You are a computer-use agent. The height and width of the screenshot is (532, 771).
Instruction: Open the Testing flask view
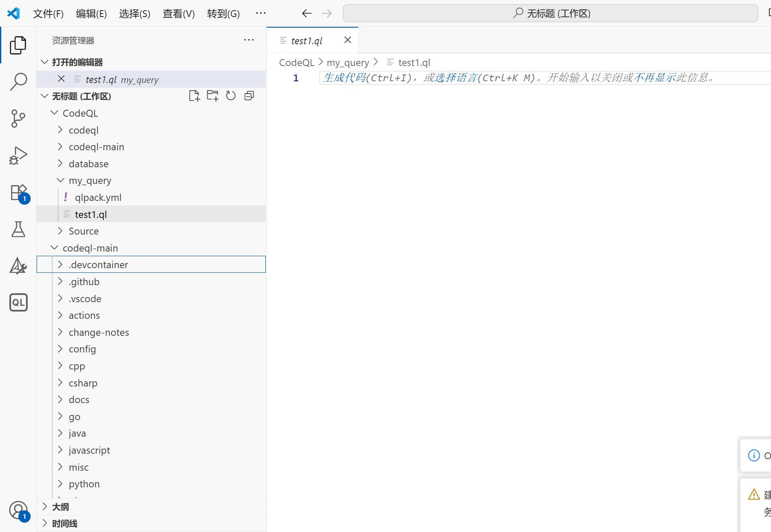point(18,229)
